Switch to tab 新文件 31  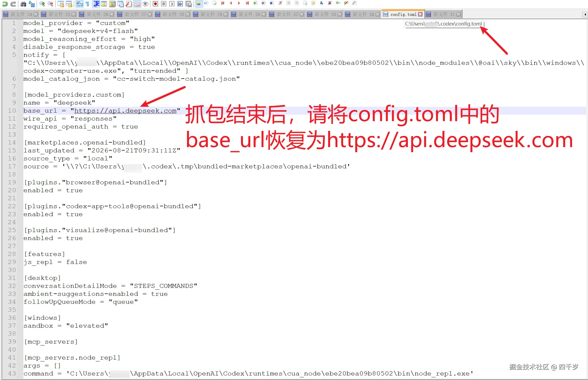point(444,14)
